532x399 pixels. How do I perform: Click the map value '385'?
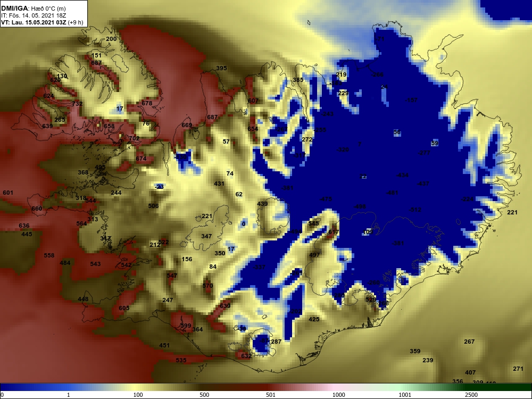pos(298,80)
